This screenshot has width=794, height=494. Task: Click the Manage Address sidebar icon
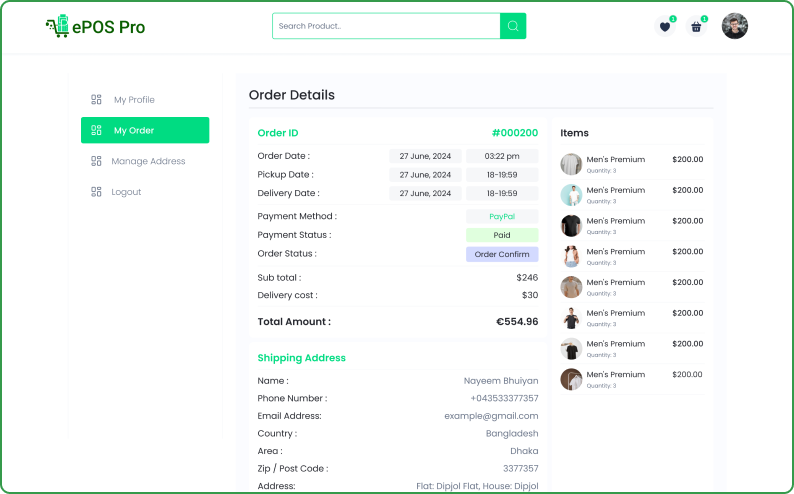tap(97, 161)
